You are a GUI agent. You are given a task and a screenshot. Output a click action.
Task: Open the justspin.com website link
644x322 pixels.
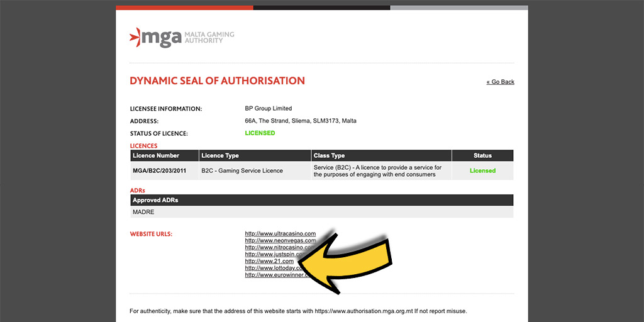pyautogui.click(x=274, y=255)
